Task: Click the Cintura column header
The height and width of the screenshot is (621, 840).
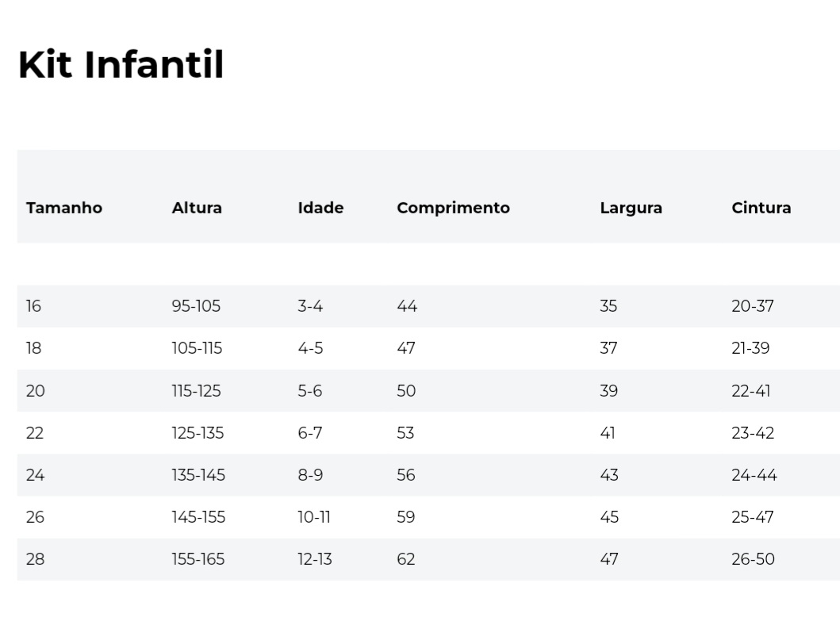Action: point(761,208)
